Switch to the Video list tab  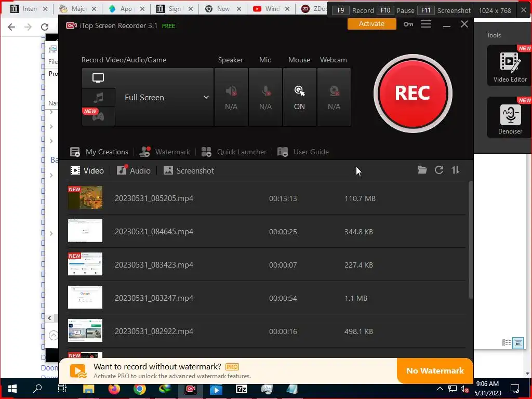87,170
